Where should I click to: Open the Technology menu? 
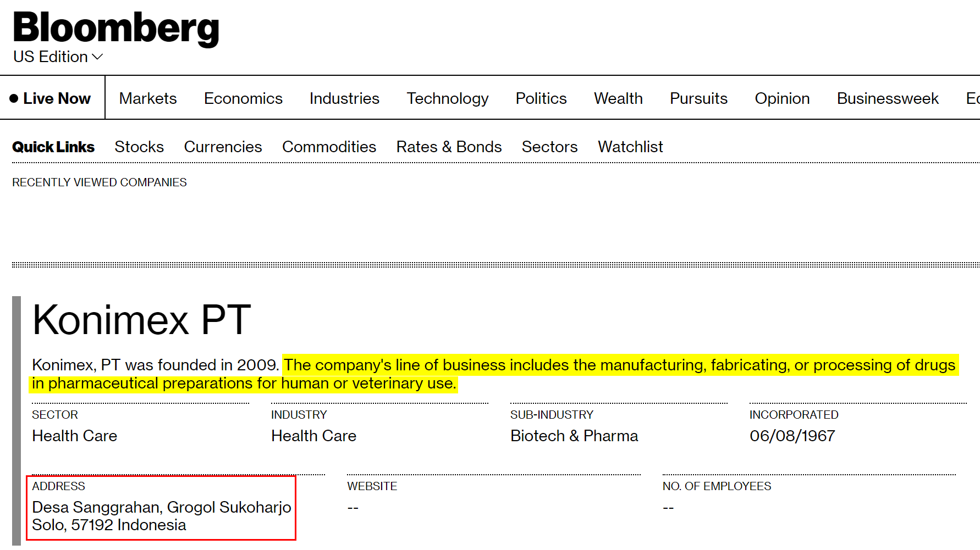[x=448, y=98]
